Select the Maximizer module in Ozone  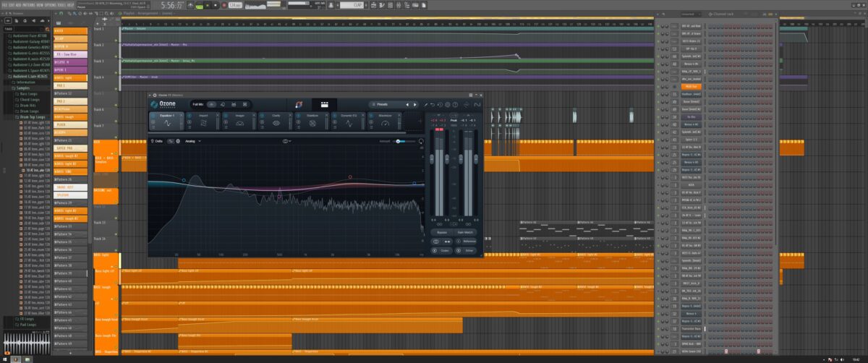coord(386,123)
